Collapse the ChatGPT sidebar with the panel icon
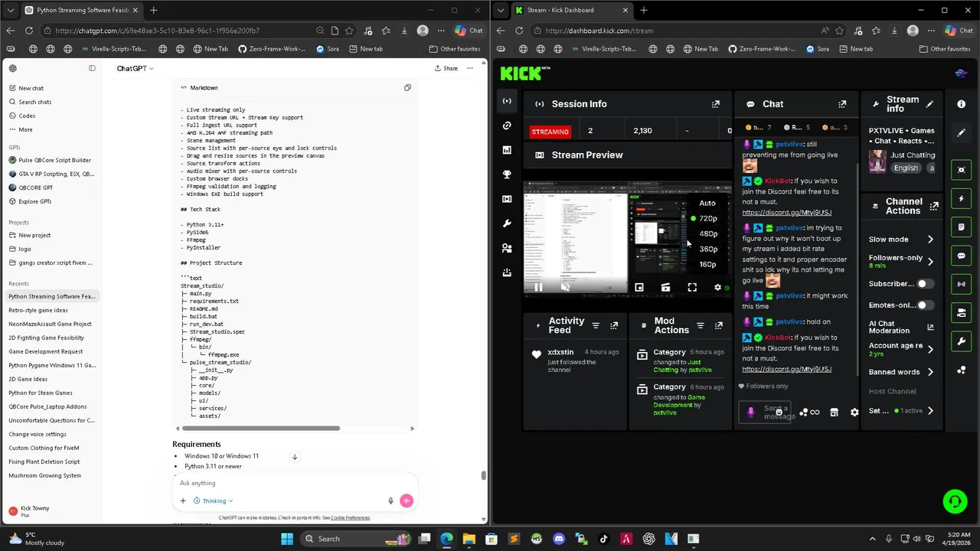Image resolution: width=980 pixels, height=551 pixels. pyautogui.click(x=92, y=68)
